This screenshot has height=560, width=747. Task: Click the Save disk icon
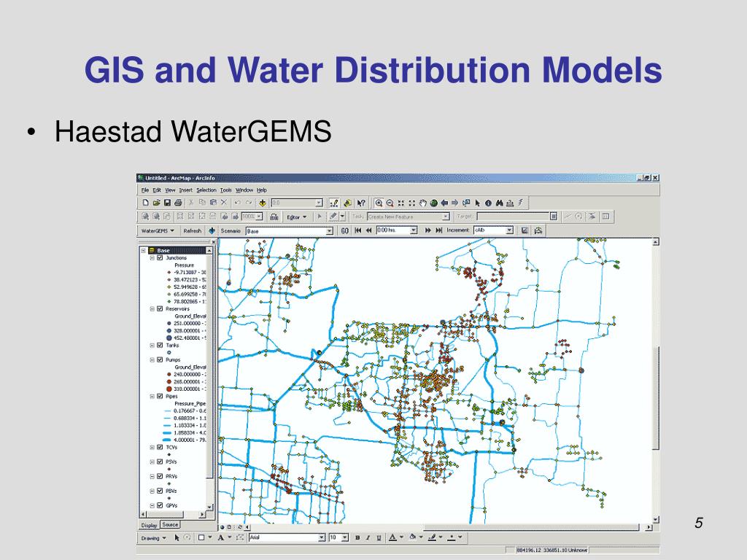pyautogui.click(x=167, y=203)
